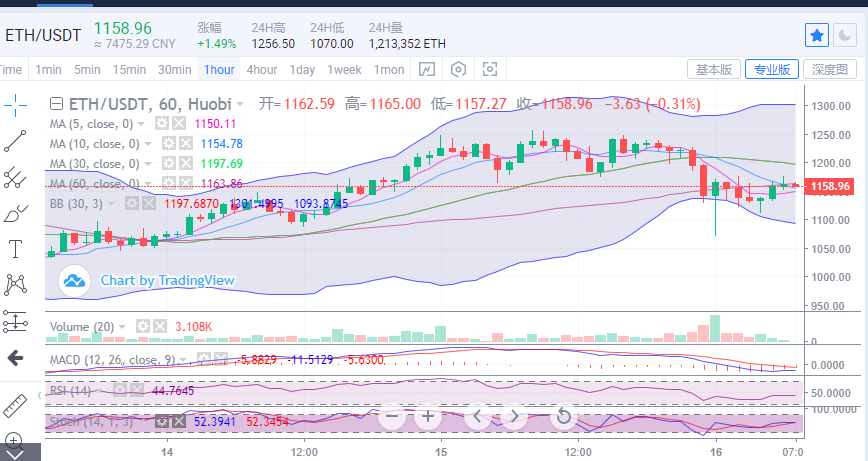Click the +1.49% change value
The height and width of the screenshot is (461, 868).
tap(216, 44)
